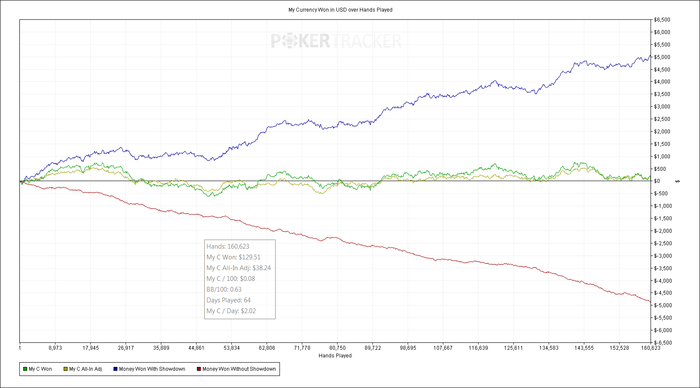700x388 pixels.
Task: Click the 17,945 x-axis tick label
Action: [x=91, y=348]
